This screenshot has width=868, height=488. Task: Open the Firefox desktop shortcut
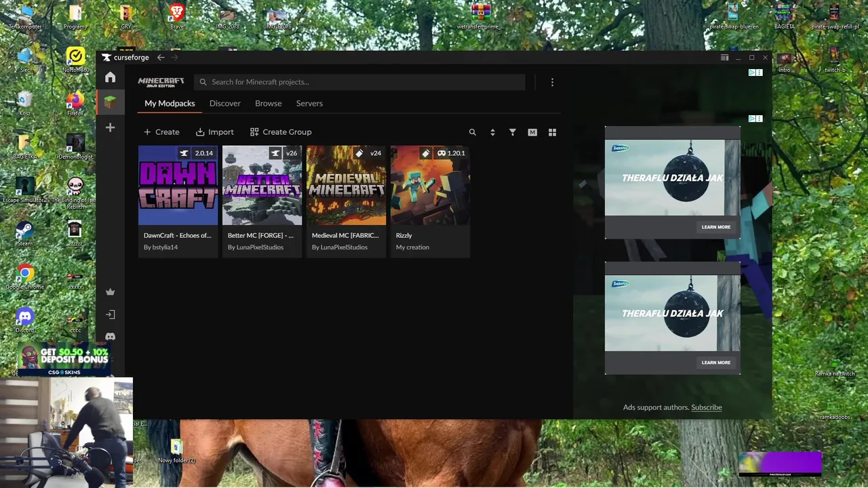[75, 103]
